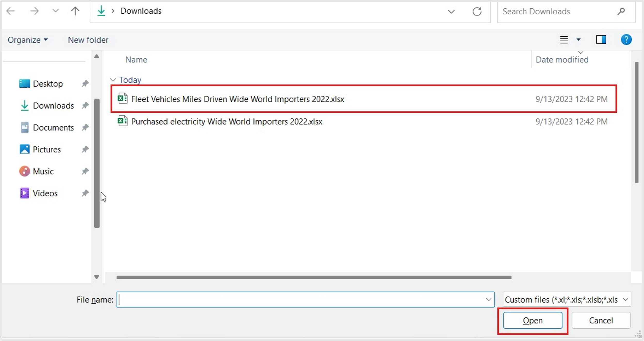644x341 pixels.
Task: Click the Excel icon beside Purchased electricity file
Action: click(x=123, y=121)
